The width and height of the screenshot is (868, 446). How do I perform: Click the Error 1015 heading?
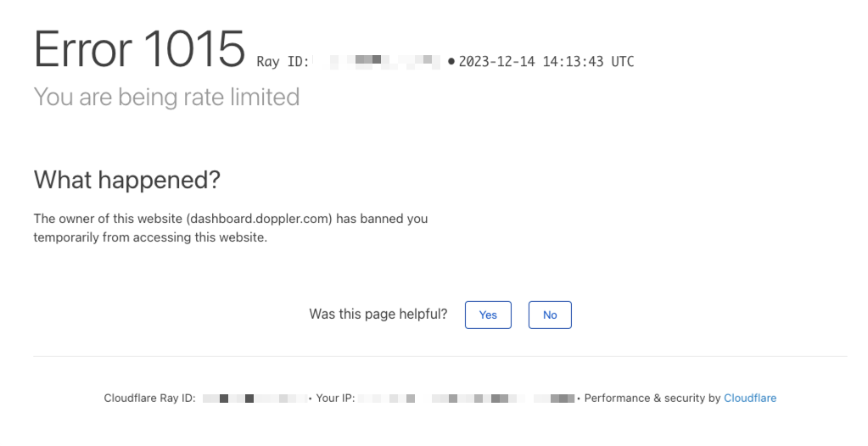[139, 48]
